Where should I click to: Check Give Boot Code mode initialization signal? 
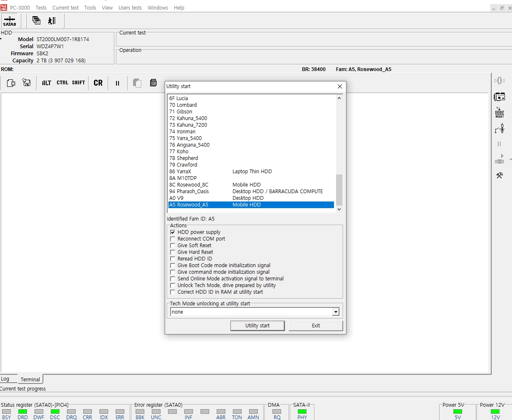173,265
